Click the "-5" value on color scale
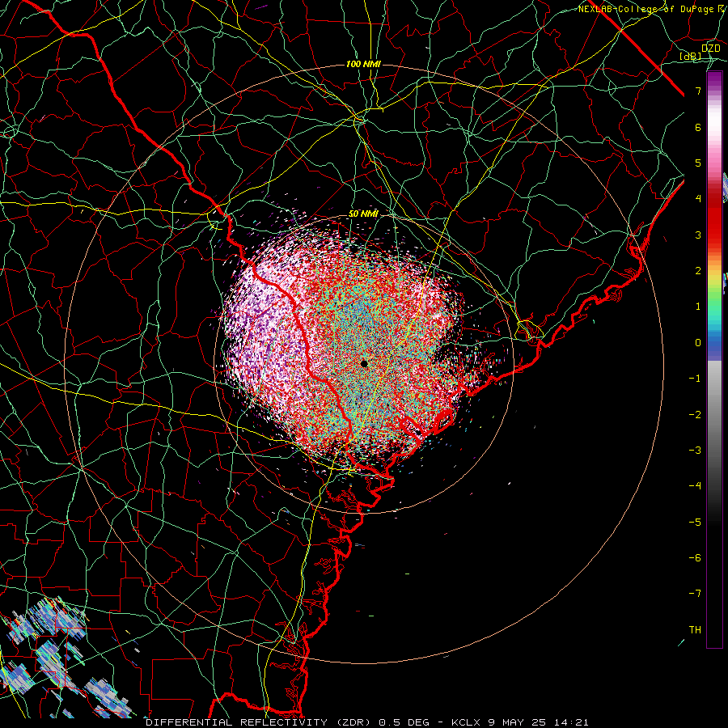The image size is (728, 728). [x=695, y=523]
